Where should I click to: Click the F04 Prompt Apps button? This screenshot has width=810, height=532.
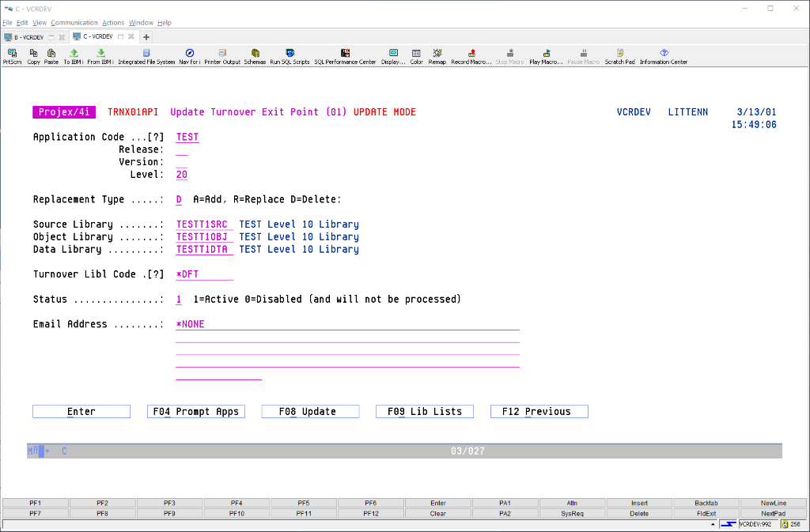(196, 411)
